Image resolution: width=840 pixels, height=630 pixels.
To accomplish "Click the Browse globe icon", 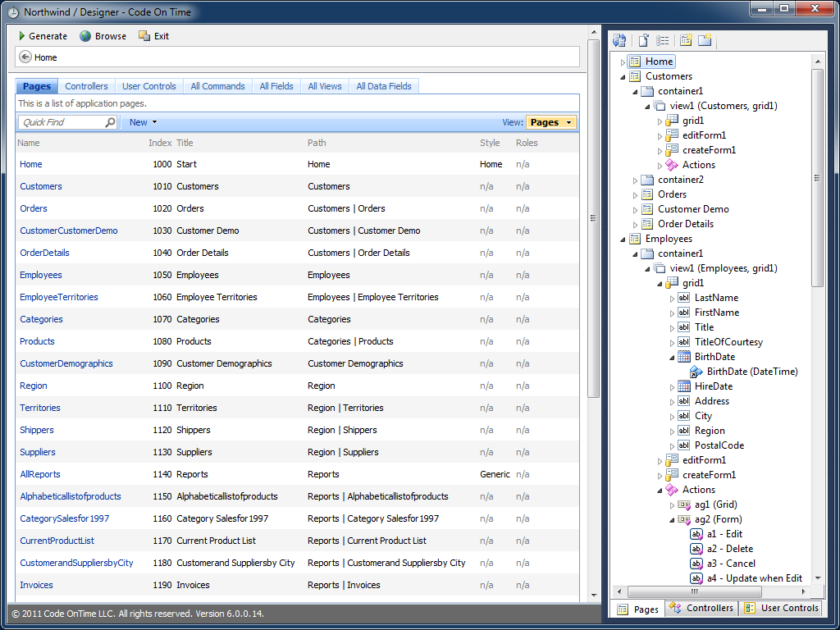I will click(85, 36).
